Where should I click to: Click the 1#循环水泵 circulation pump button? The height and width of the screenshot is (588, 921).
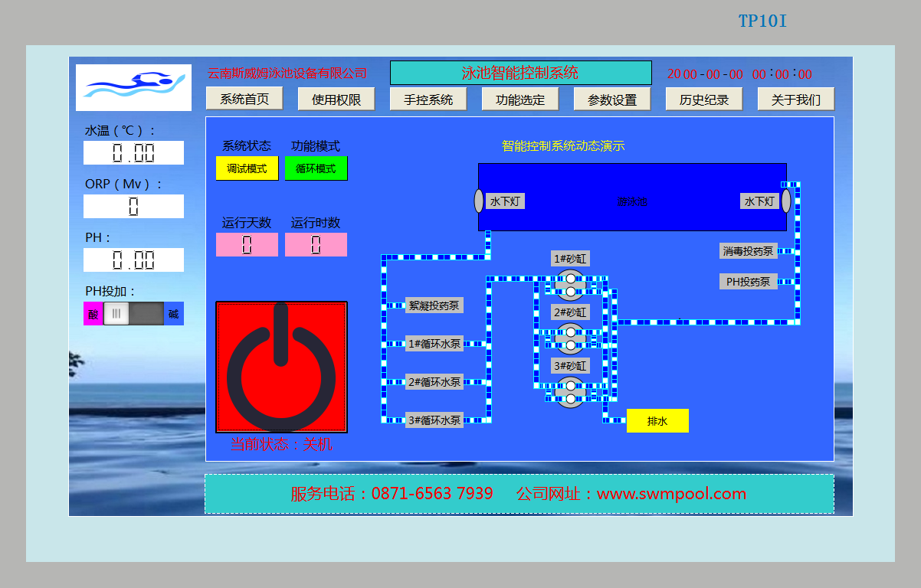[434, 344]
